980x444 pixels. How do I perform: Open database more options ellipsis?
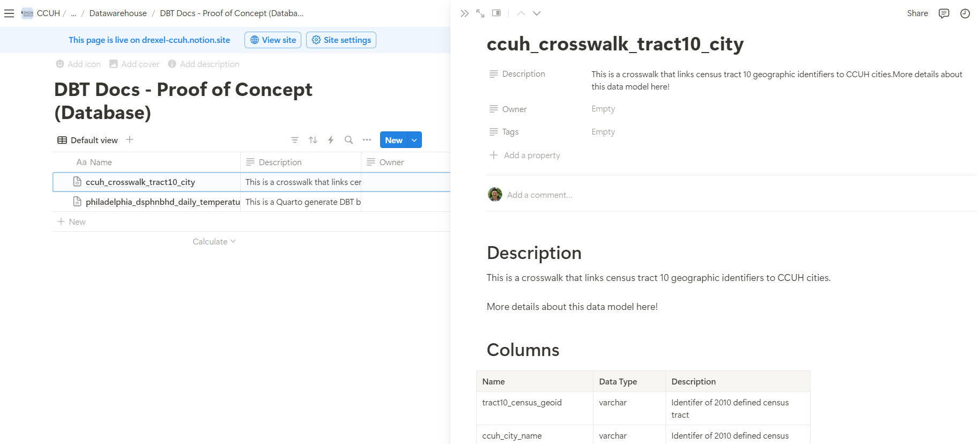point(367,140)
